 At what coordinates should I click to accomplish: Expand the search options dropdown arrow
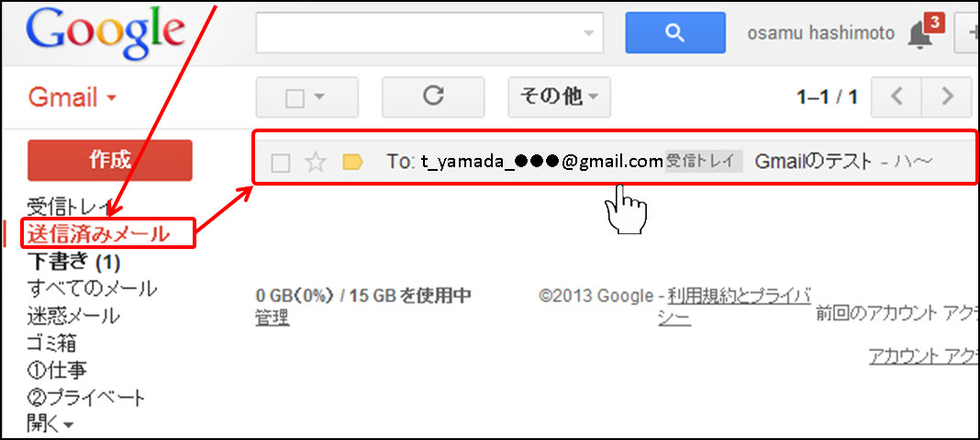pos(588,33)
